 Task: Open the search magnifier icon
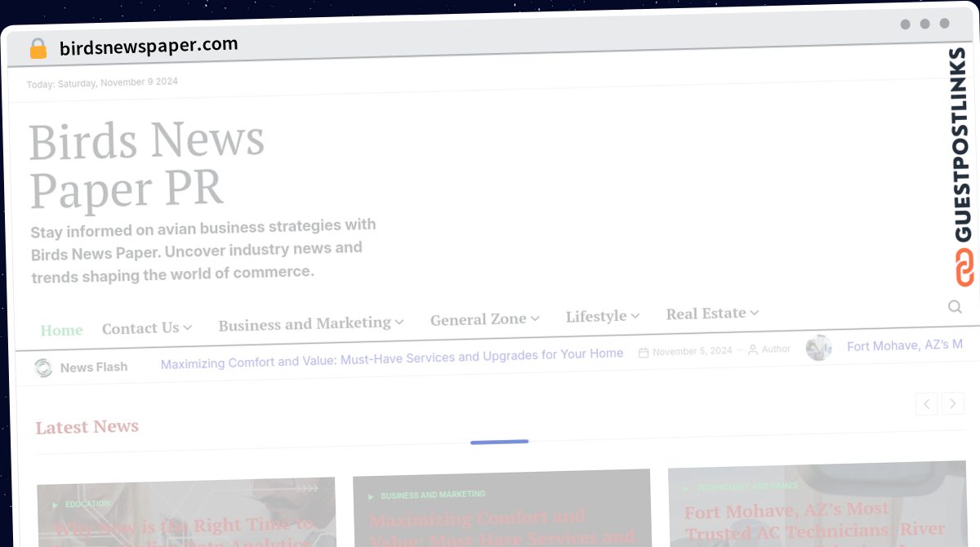click(955, 307)
